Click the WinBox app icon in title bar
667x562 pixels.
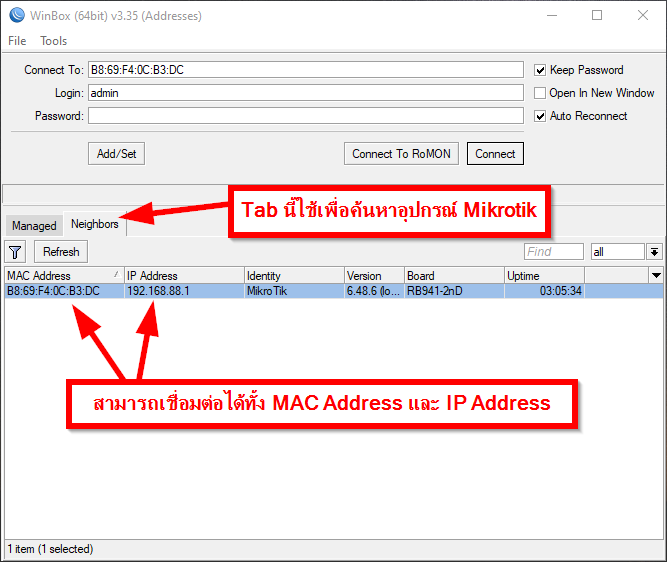[17, 15]
